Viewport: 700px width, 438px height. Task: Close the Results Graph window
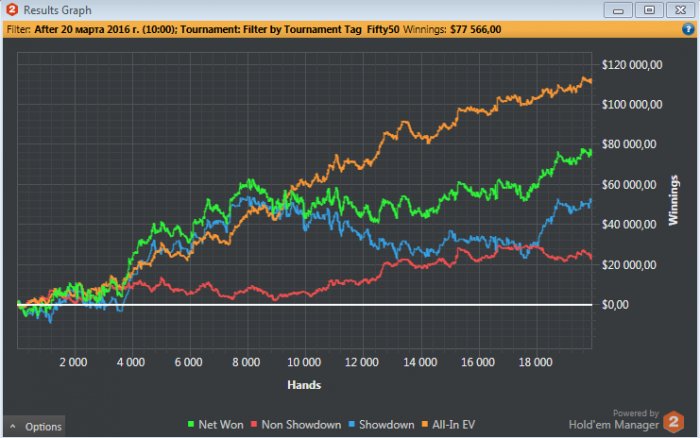point(680,10)
